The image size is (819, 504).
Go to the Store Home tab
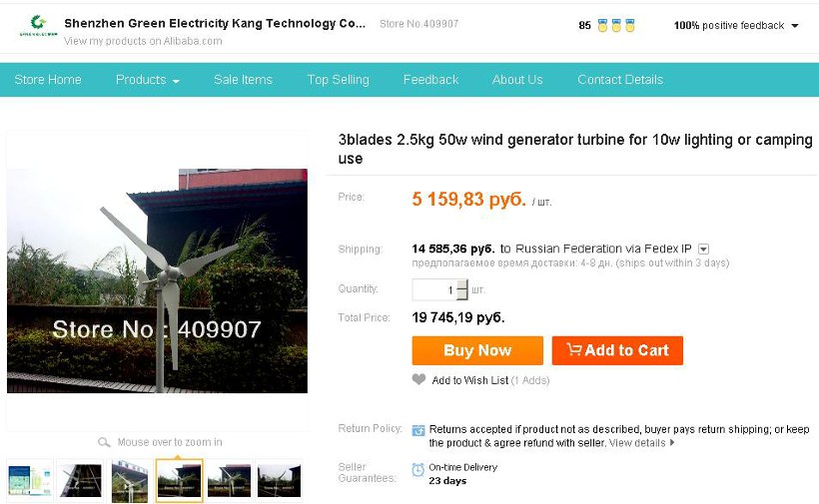click(x=48, y=80)
